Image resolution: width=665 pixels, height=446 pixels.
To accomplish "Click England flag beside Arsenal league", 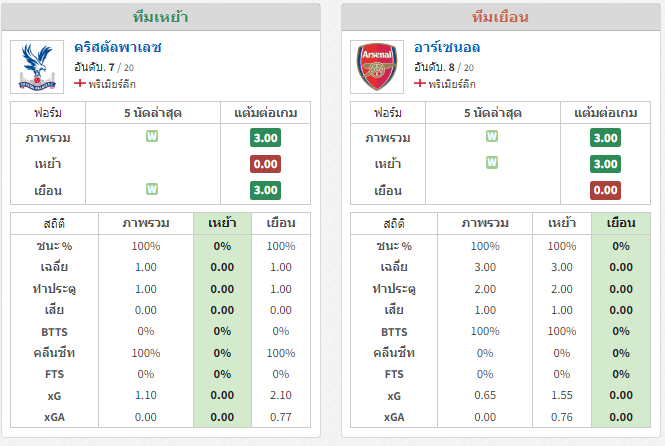I will (x=420, y=83).
